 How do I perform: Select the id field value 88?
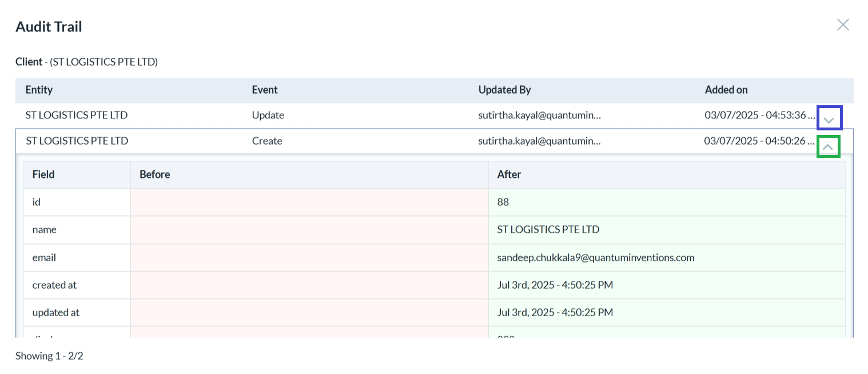coord(503,202)
